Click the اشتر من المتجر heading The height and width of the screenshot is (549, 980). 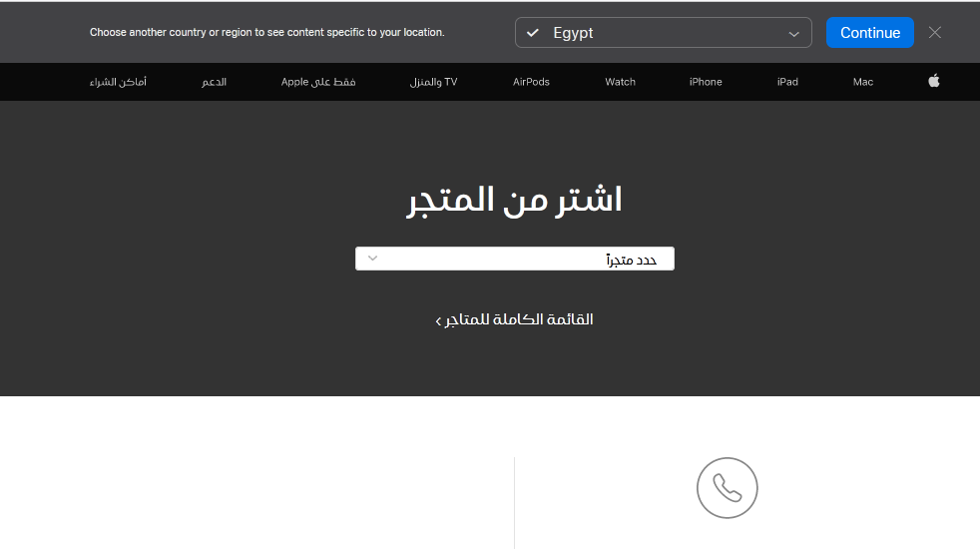[514, 200]
